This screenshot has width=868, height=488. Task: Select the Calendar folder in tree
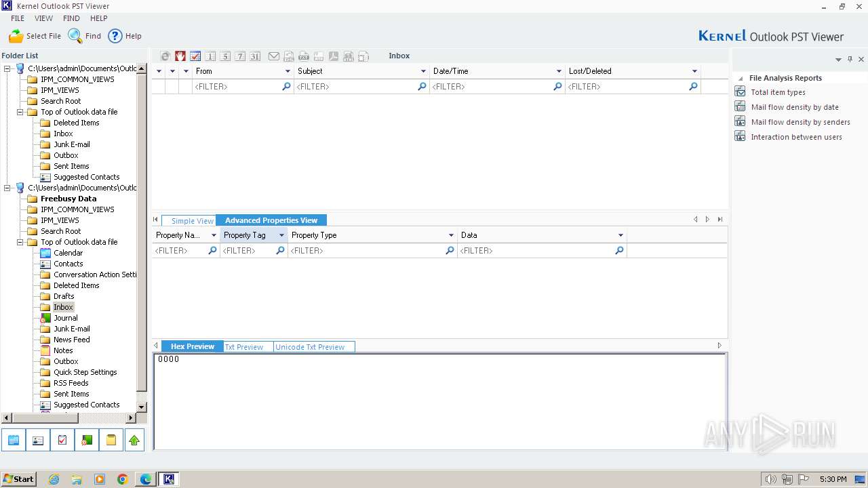(68, 253)
